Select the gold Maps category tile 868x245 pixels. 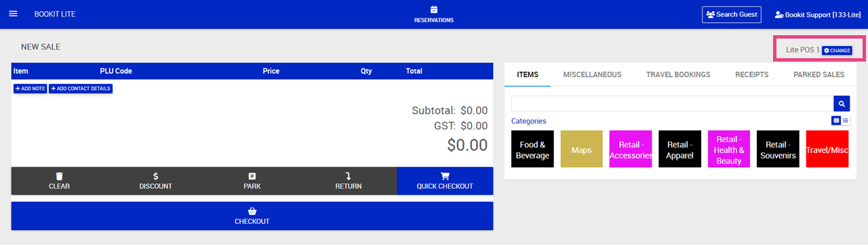tap(581, 149)
